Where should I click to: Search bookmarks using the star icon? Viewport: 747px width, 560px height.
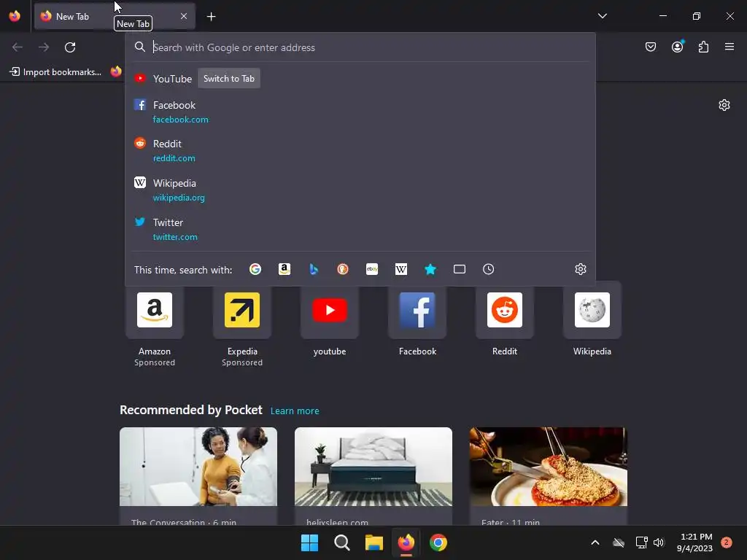click(430, 270)
